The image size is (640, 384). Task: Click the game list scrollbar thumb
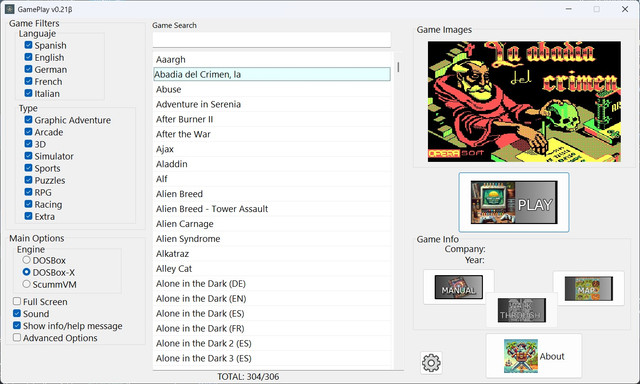pyautogui.click(x=398, y=67)
